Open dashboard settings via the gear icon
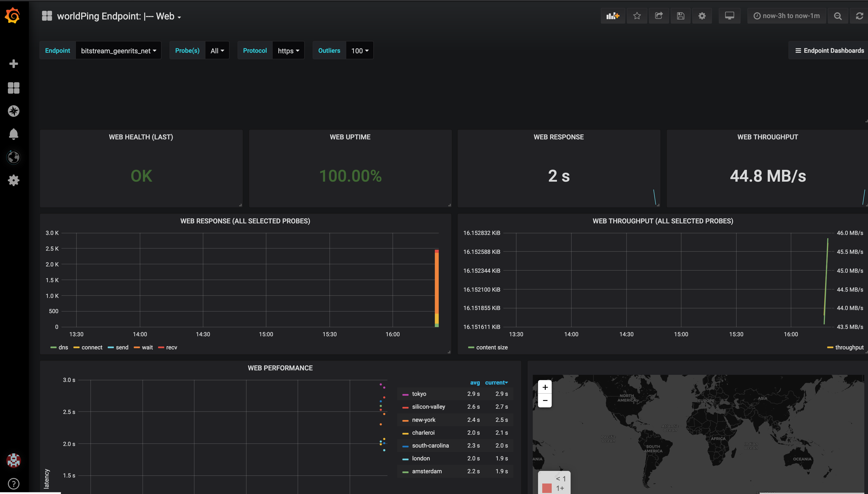Viewport: 868px width, 494px height. click(x=702, y=15)
